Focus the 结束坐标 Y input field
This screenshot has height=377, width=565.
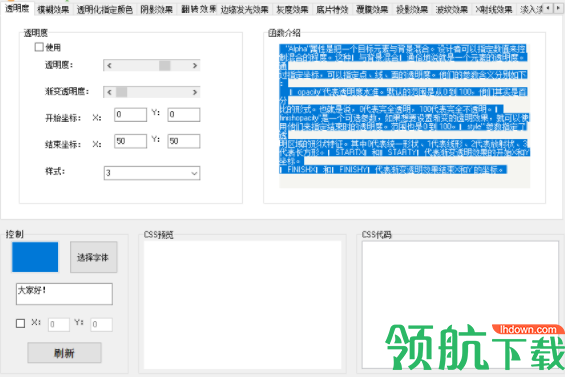(x=184, y=141)
